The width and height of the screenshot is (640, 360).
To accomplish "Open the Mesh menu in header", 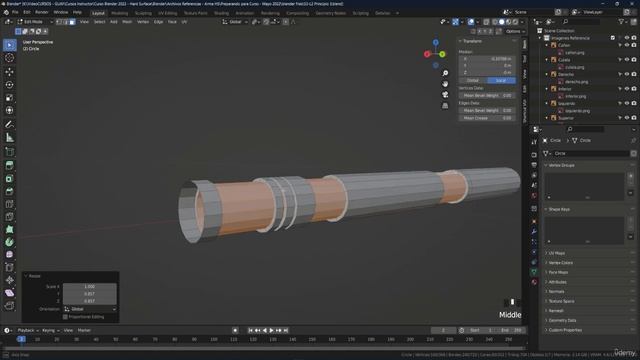I will coord(127,22).
